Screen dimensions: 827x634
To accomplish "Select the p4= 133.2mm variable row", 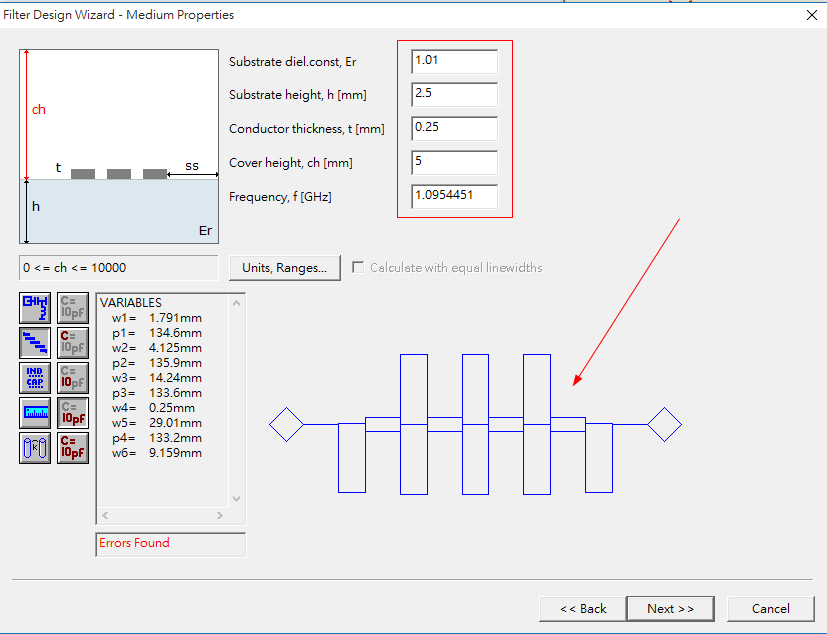I will (x=157, y=438).
